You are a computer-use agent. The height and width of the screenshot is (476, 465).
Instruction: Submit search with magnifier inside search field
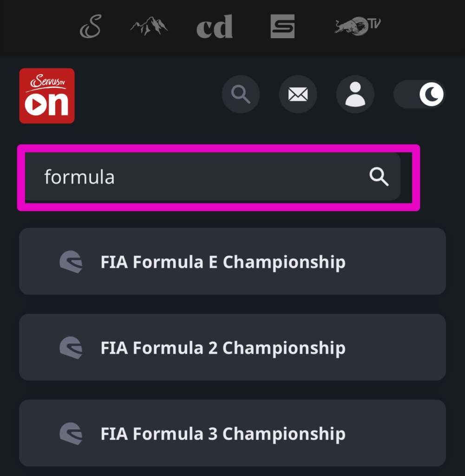pos(379,177)
